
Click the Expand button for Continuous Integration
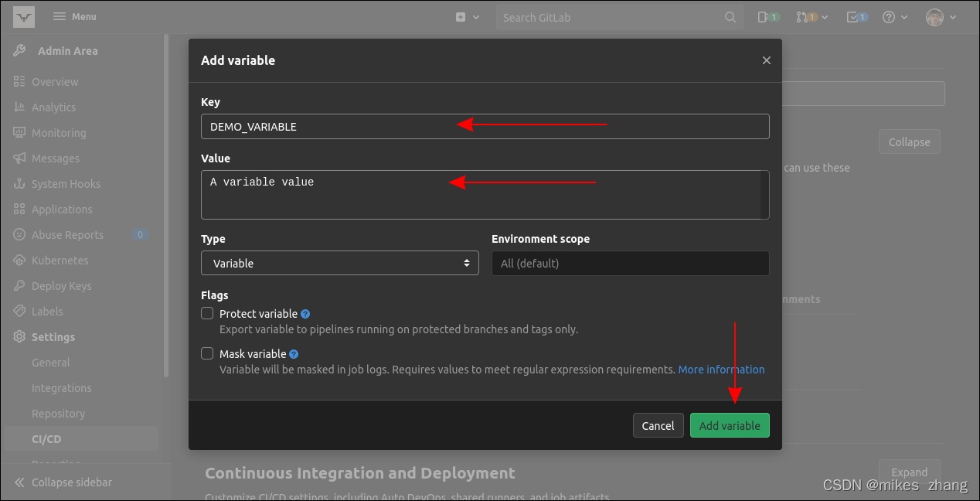click(x=909, y=472)
